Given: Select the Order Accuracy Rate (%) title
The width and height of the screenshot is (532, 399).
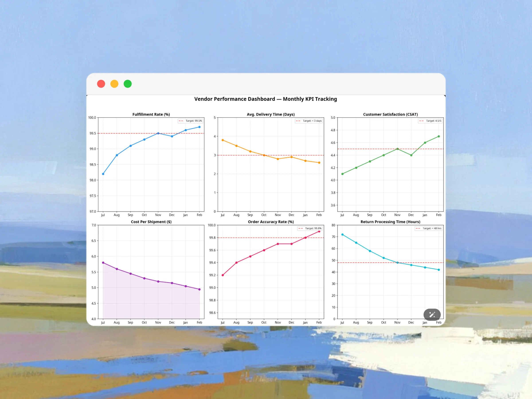Looking at the screenshot, I should (x=271, y=222).
